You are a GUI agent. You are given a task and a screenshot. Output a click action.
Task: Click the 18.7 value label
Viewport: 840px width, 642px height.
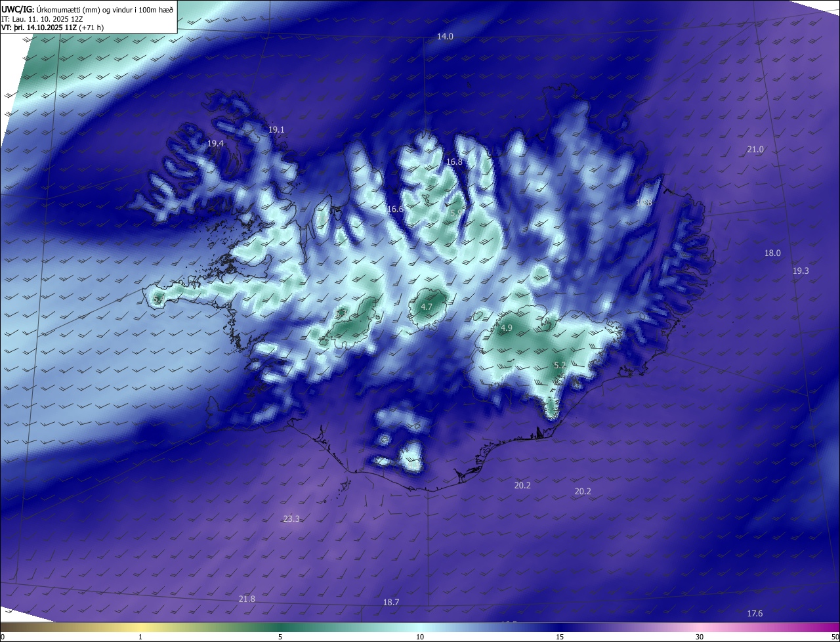tap(391, 603)
